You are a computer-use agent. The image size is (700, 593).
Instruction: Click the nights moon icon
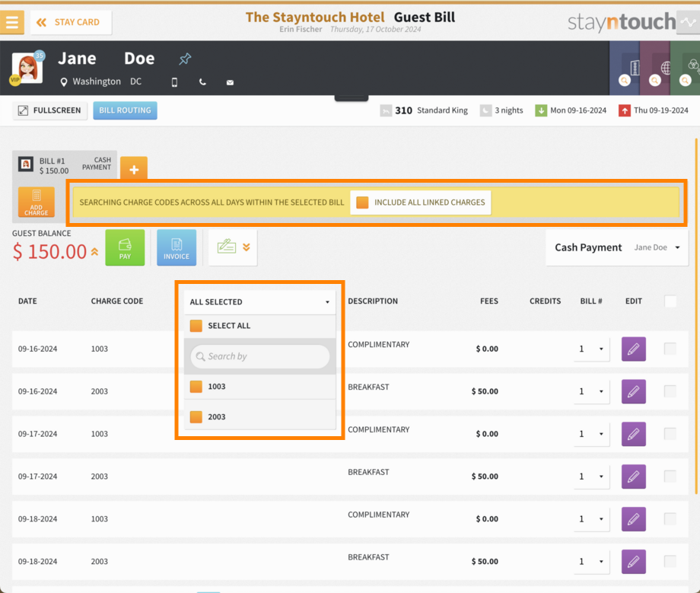tap(485, 110)
